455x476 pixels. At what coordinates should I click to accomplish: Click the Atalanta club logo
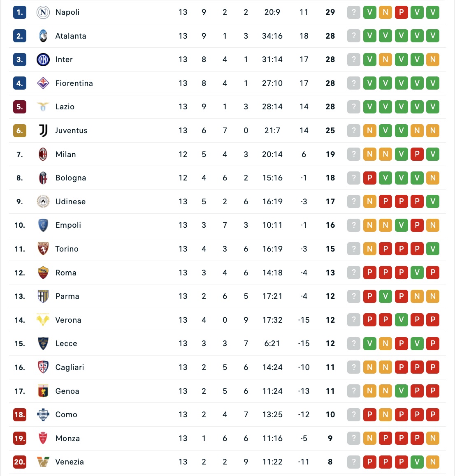coord(43,36)
